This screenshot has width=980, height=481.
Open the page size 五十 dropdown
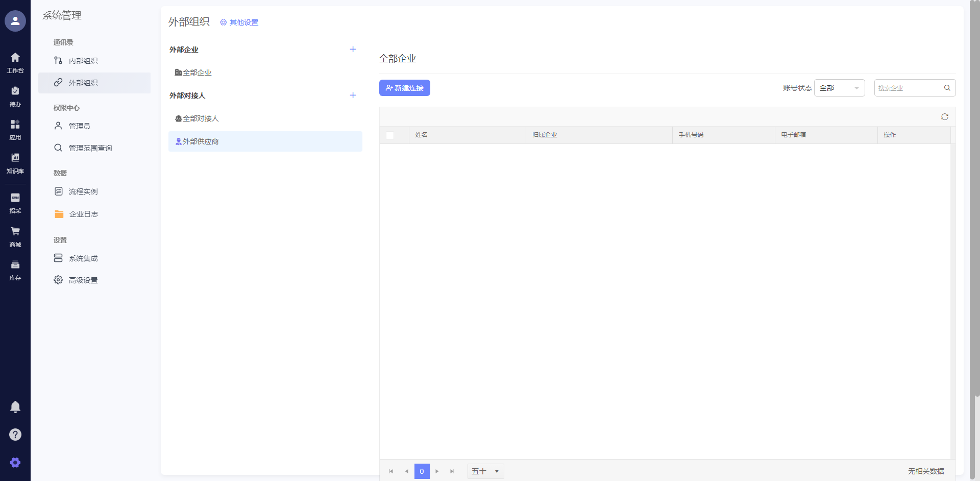[485, 471]
